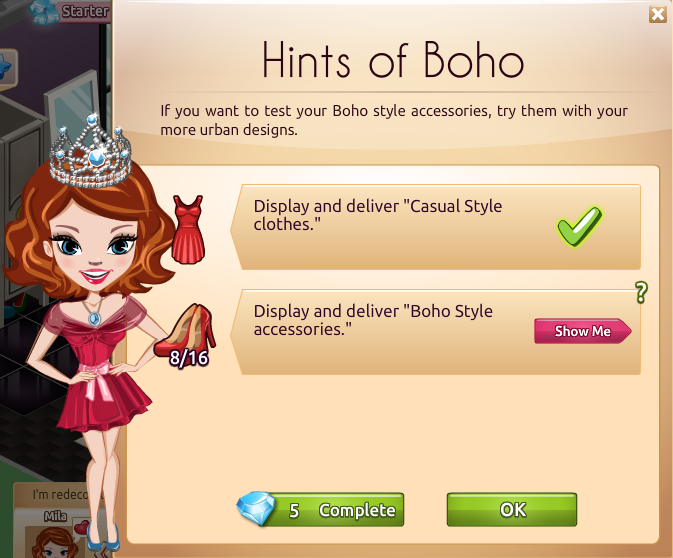Close the Hints of Boho dialog

[x=658, y=14]
